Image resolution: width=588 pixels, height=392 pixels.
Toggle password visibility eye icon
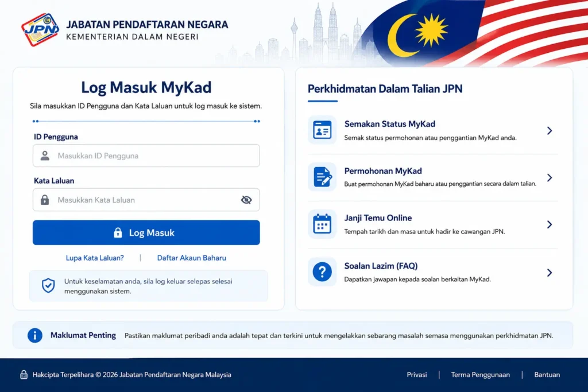tap(246, 200)
